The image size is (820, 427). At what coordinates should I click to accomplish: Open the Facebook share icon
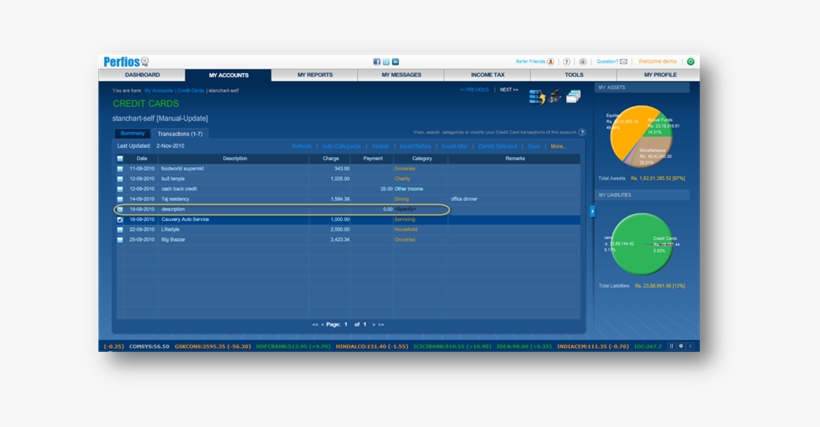click(377, 62)
